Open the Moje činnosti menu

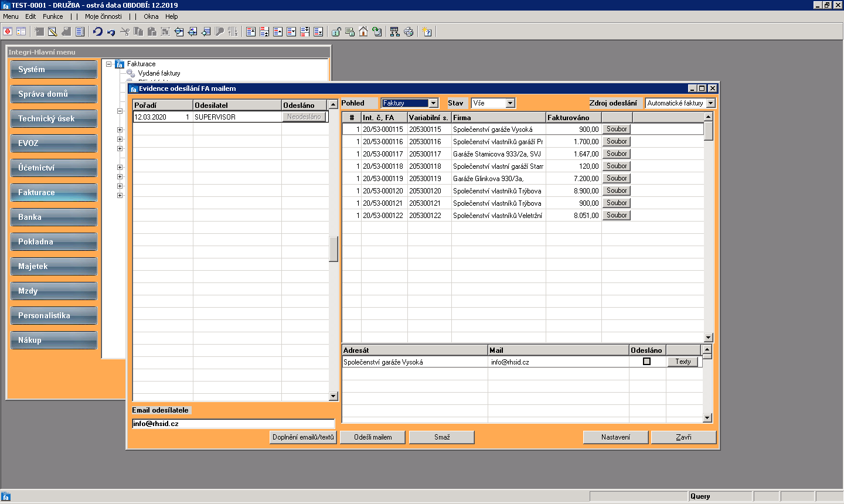click(103, 16)
